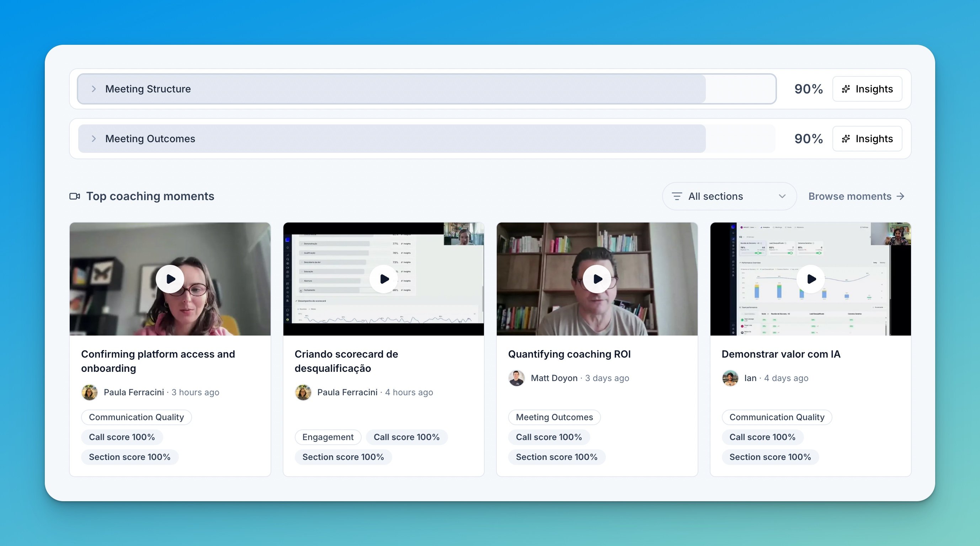
Task: Play the Quantifying coaching ROI video
Action: coord(597,279)
